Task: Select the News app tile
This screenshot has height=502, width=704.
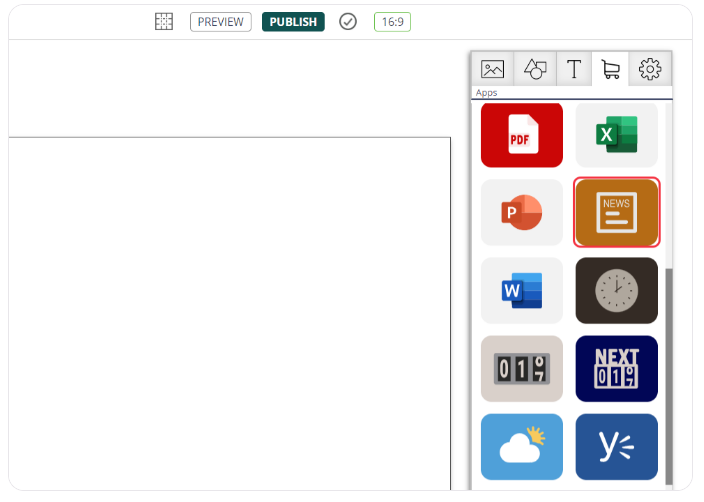Action: click(x=616, y=212)
